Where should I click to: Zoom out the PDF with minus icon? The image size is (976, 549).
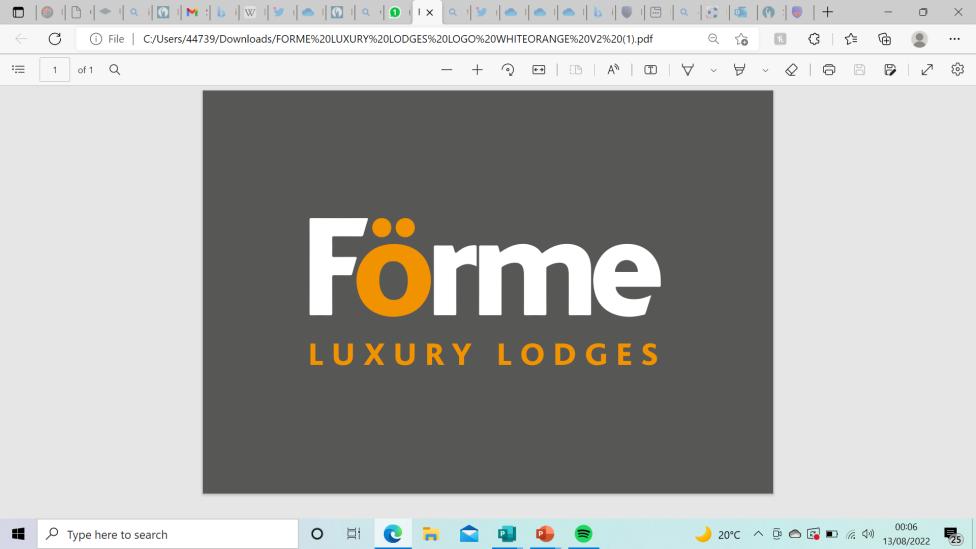[x=446, y=70]
